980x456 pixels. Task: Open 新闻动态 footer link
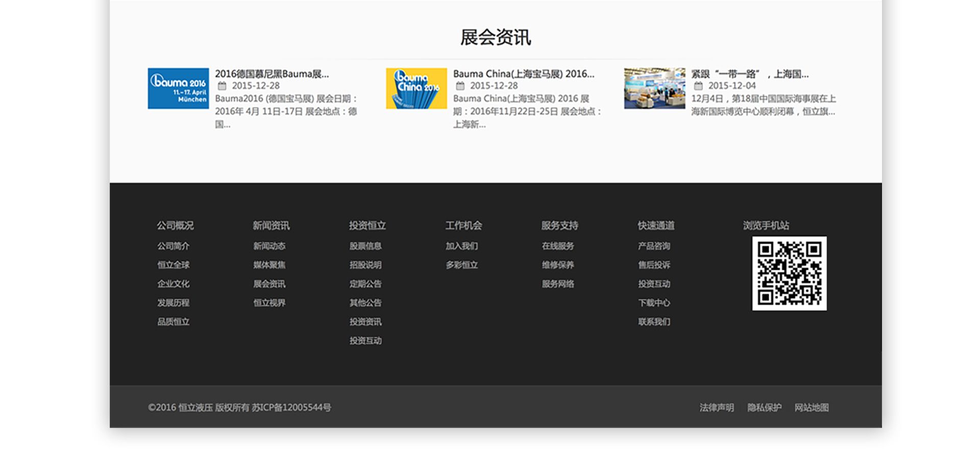point(269,246)
